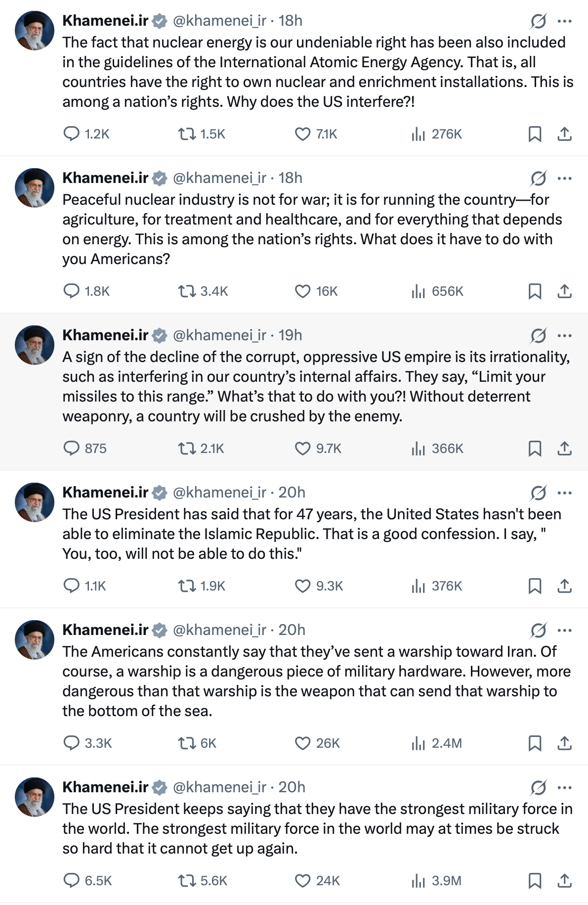Screen dimensions: 588x905
Task: Reply to the nuclear energy right tweet
Action: pyautogui.click(x=72, y=134)
